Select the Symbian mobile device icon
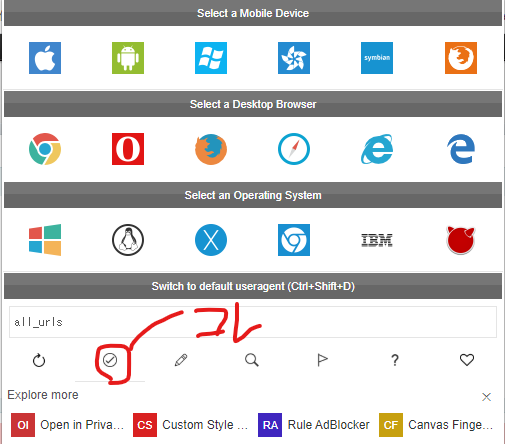 pyautogui.click(x=377, y=58)
